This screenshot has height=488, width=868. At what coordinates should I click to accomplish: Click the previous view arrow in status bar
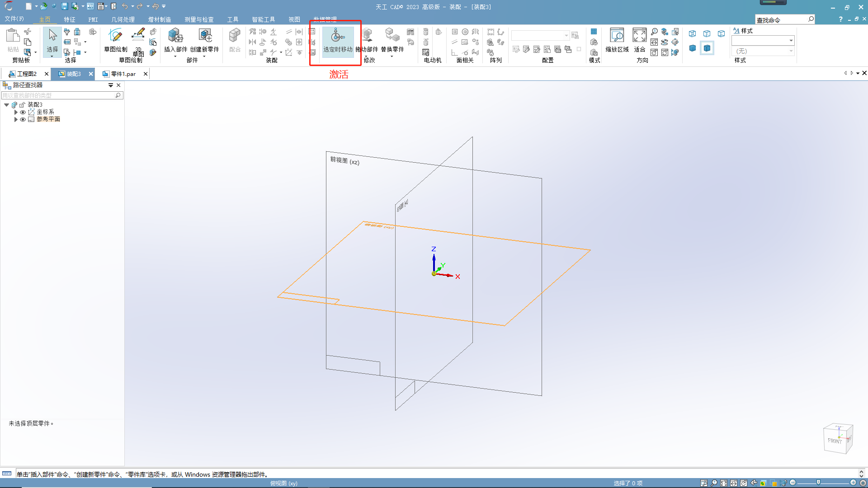click(x=754, y=483)
